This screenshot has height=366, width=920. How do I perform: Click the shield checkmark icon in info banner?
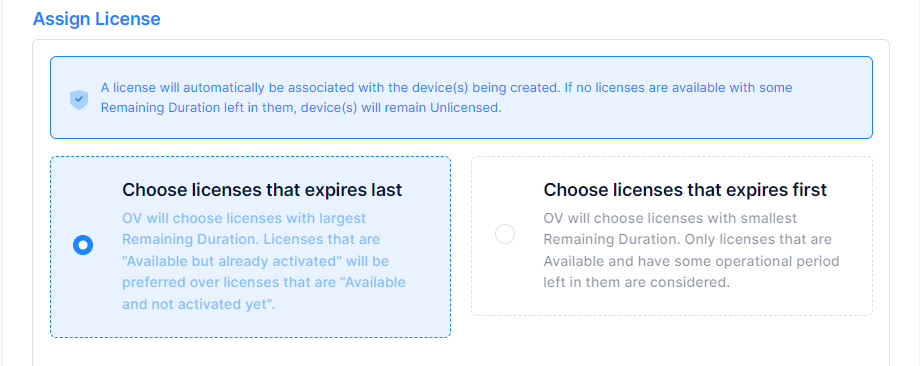[79, 99]
